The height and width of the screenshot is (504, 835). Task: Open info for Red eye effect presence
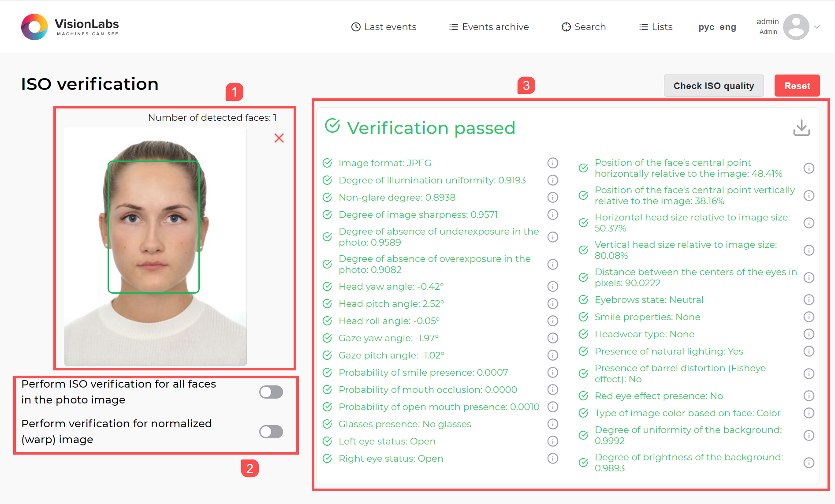[809, 396]
